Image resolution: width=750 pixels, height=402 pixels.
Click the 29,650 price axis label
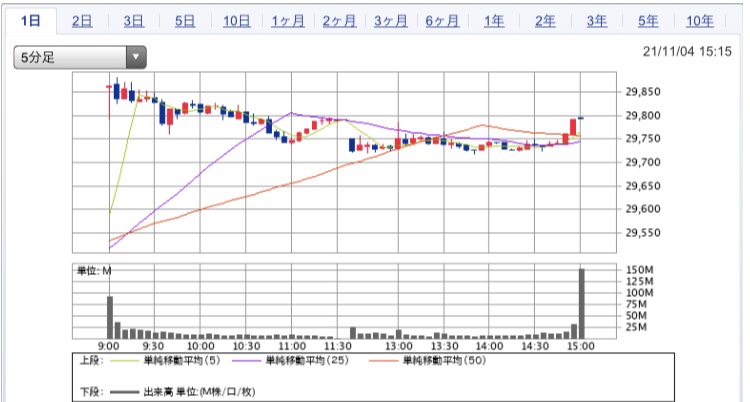[x=643, y=186]
